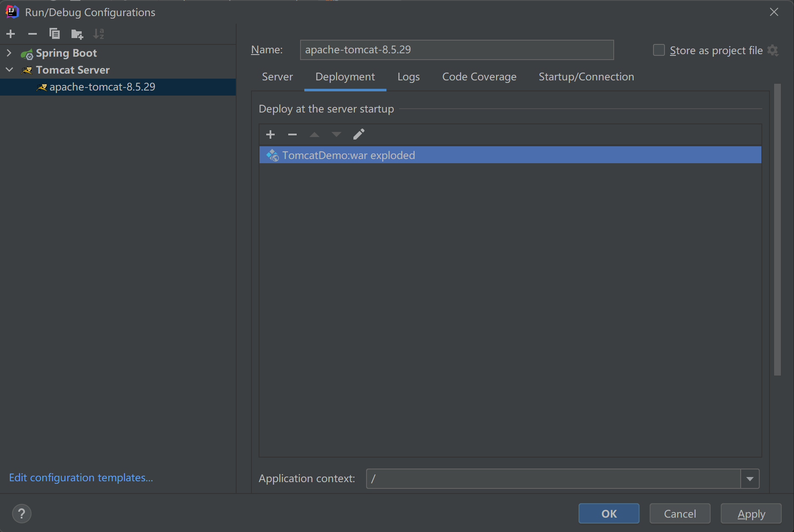The image size is (794, 532).
Task: Click the 'Name:' label
Action: click(267, 50)
